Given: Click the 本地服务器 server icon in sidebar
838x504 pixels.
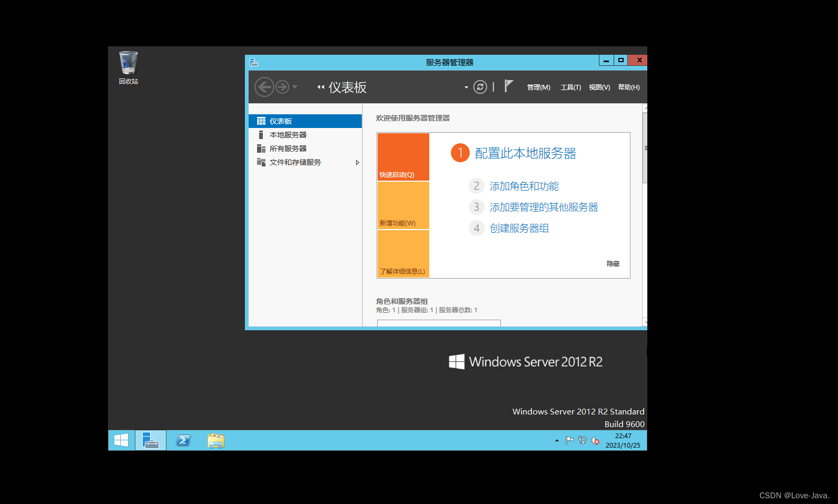Looking at the screenshot, I should coord(261,135).
